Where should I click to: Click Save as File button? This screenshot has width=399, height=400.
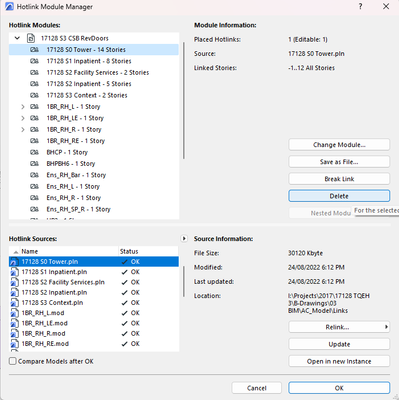tap(339, 162)
